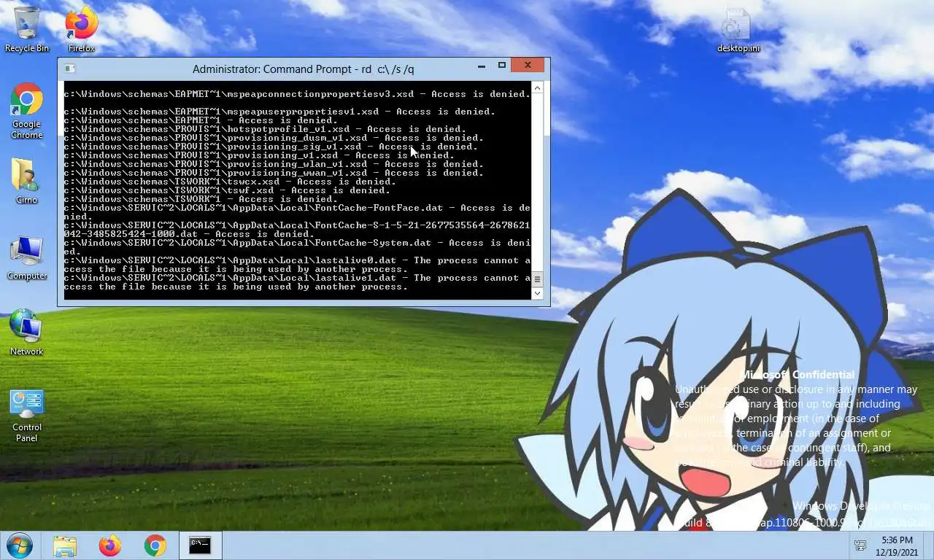The height and width of the screenshot is (560, 934).
Task: Maximize the Command Prompt window
Action: tap(501, 66)
